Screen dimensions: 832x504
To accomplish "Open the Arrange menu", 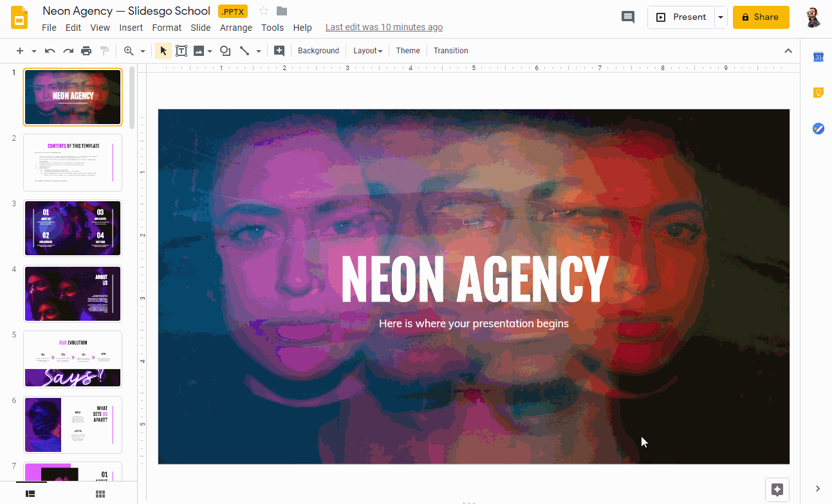I will pos(236,28).
